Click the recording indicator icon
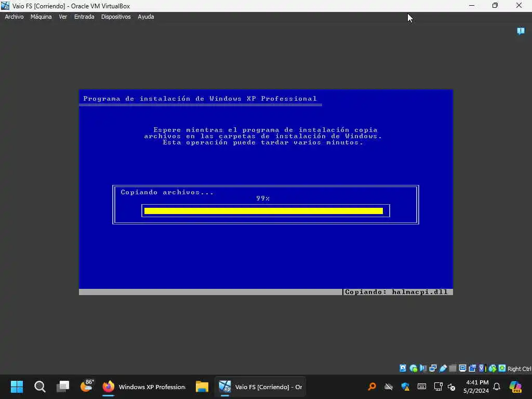532x399 pixels. click(472, 368)
